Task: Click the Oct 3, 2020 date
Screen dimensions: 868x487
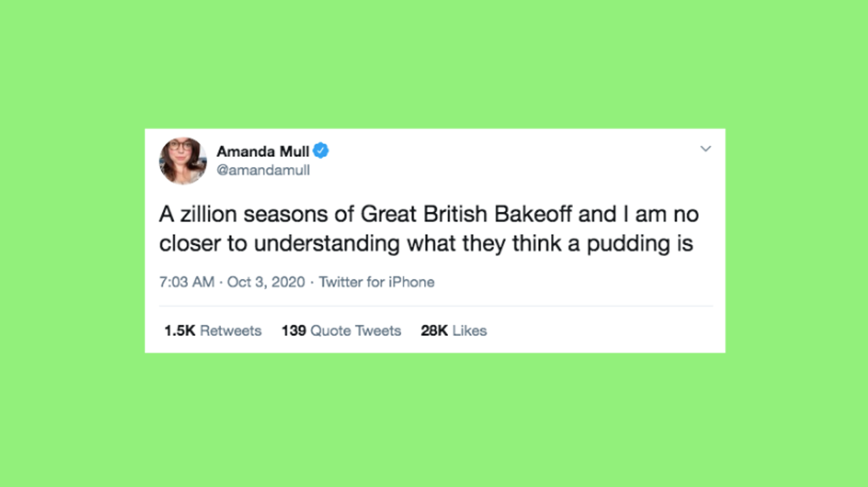Action: pos(266,282)
